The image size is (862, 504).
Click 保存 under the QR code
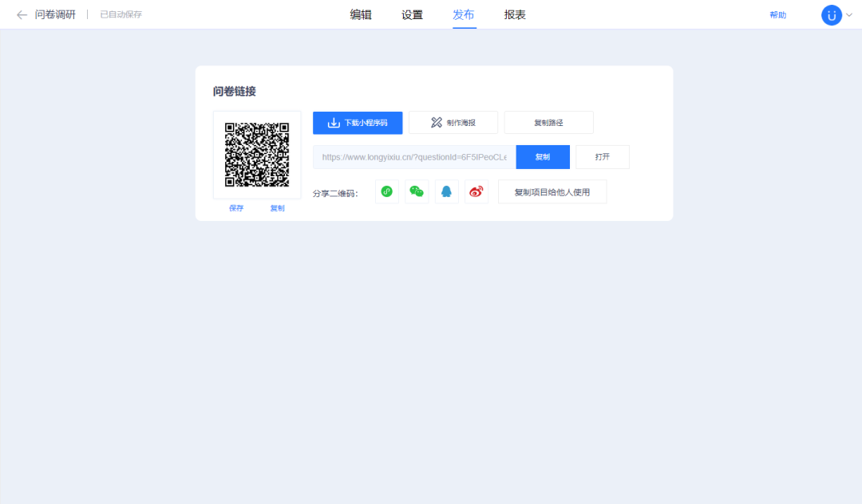coord(236,208)
